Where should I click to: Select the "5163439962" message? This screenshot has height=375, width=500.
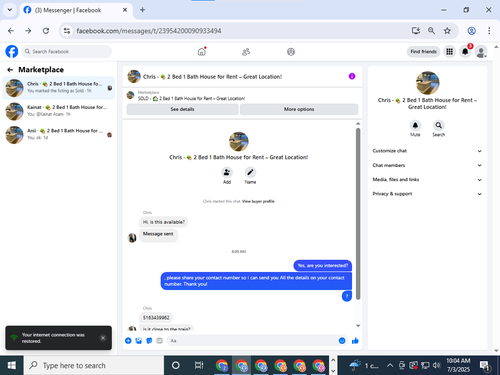[x=156, y=318]
